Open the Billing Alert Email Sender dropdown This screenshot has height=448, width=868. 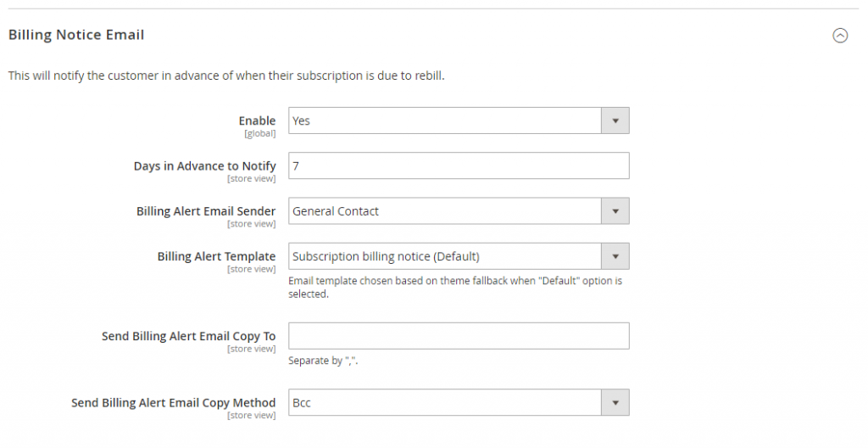tap(458, 211)
